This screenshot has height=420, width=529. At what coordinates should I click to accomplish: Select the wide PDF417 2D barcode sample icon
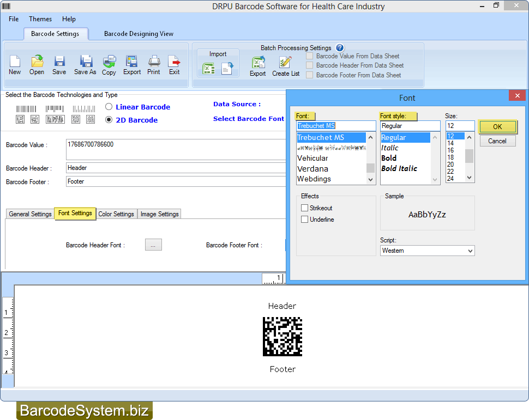55,119
